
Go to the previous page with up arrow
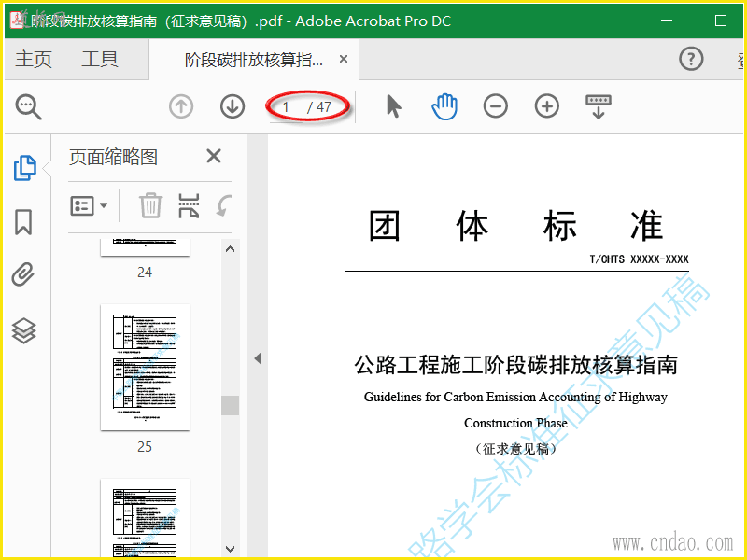(x=181, y=106)
